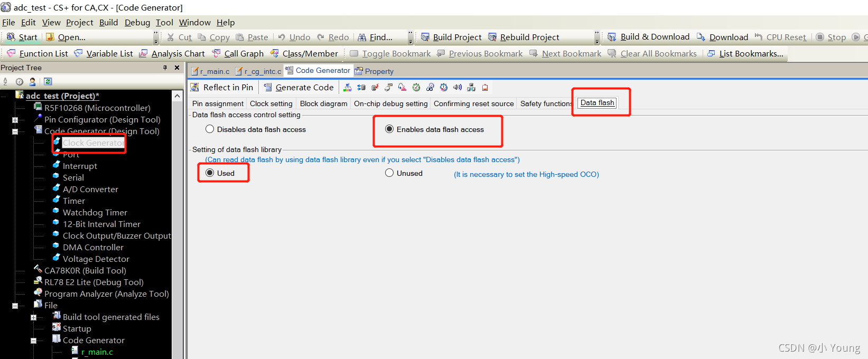Collapse the File tree node

[15, 306]
